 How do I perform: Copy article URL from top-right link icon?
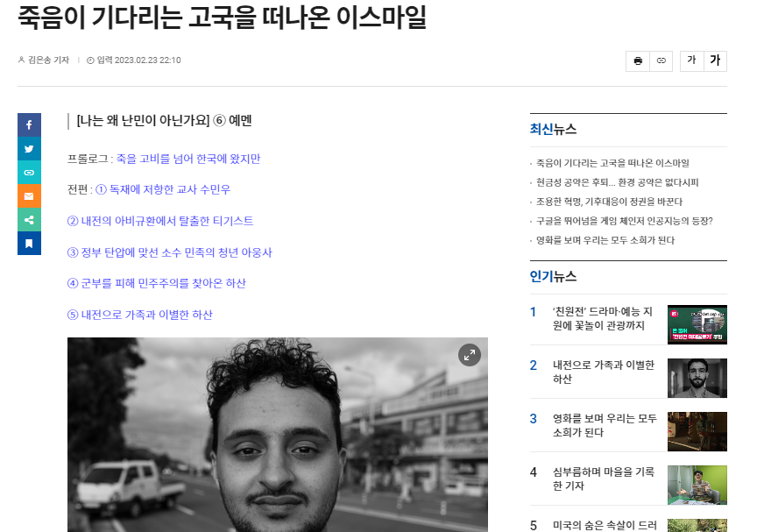pos(661,60)
